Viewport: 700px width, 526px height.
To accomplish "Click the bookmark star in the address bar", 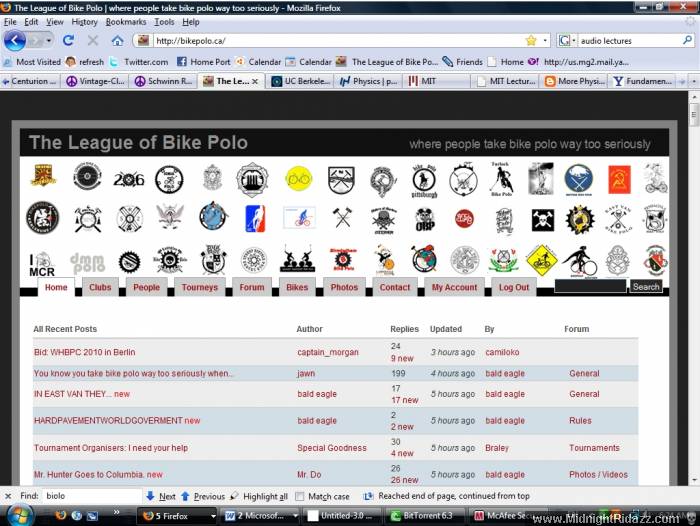I will tap(531, 41).
